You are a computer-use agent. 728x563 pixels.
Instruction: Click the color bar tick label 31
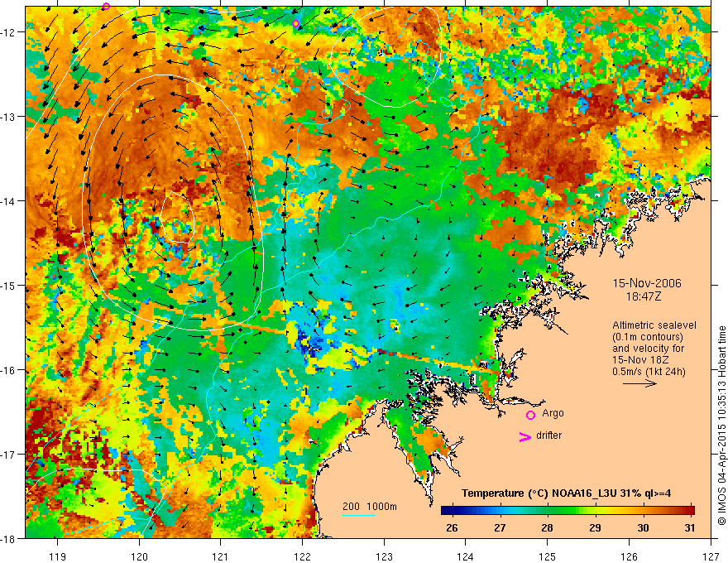[x=690, y=527]
